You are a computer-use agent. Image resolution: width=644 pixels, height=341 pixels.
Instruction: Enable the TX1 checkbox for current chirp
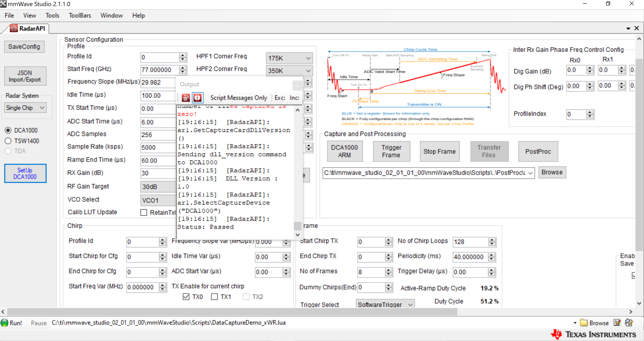214,297
